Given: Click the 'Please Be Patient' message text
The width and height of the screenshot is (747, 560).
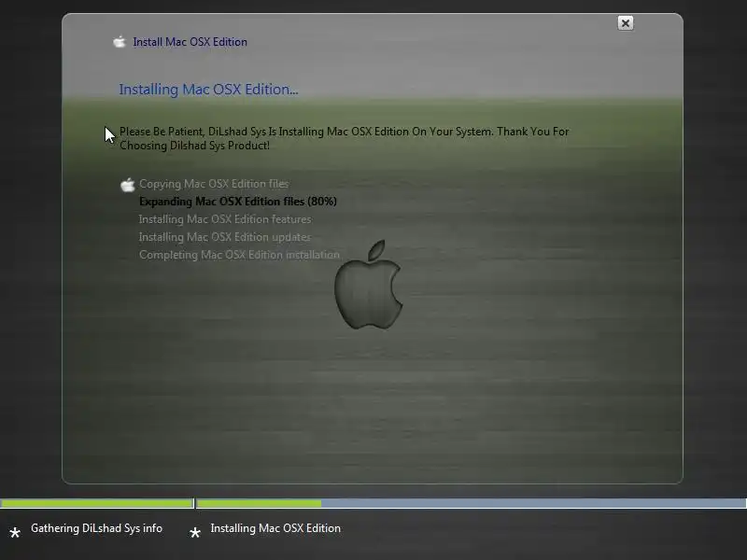Looking at the screenshot, I should coord(344,138).
